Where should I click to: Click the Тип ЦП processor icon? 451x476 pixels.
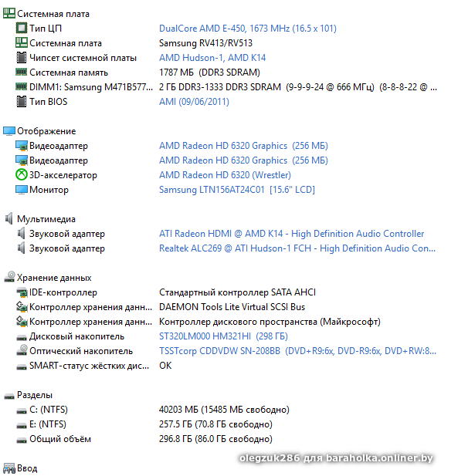[22, 28]
